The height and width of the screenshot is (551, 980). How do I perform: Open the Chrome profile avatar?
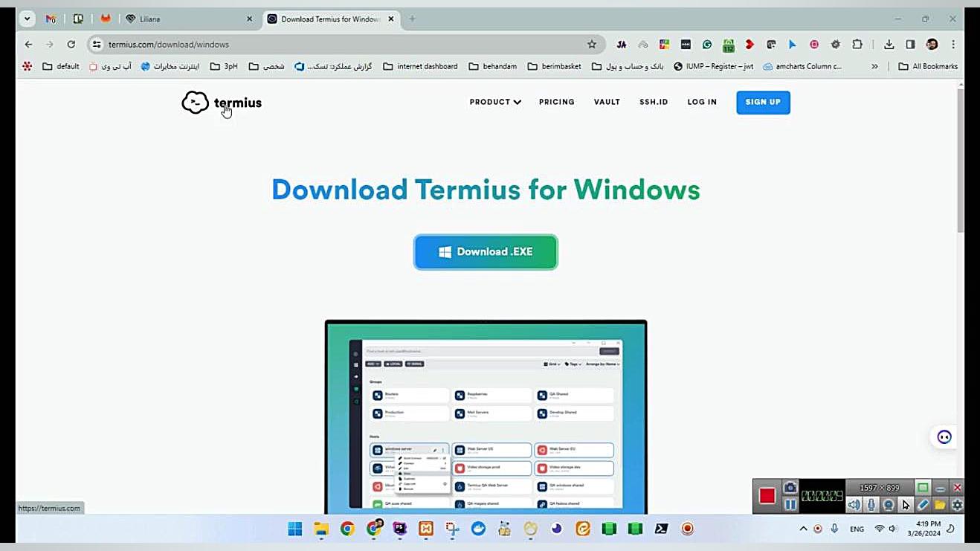[932, 45]
